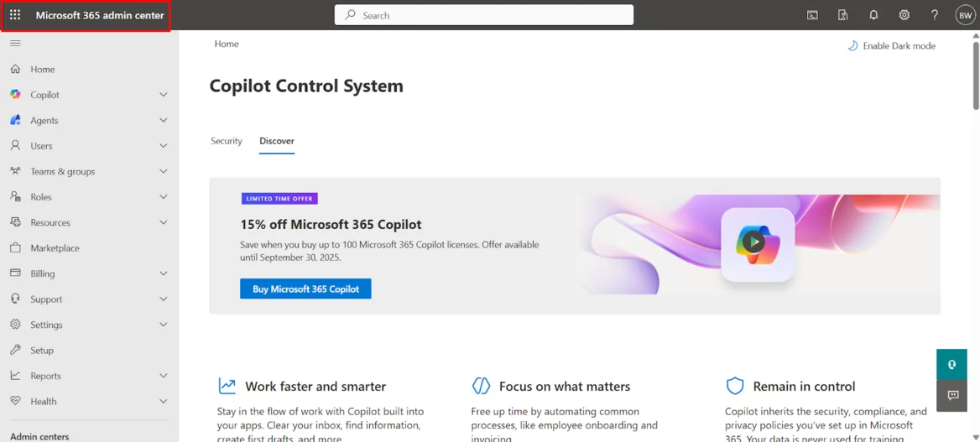
Task: Click the Admin centers sidebar heading
Action: click(40, 436)
